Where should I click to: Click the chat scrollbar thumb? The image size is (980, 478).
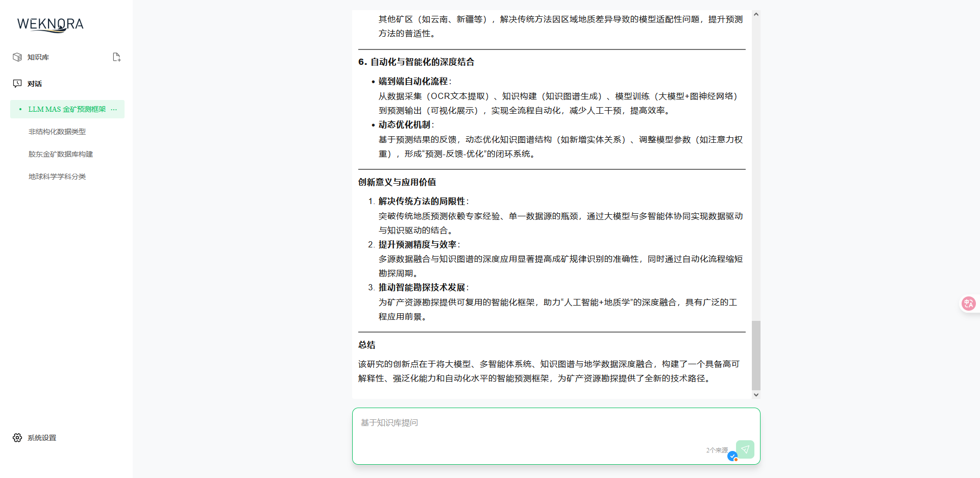756,355
